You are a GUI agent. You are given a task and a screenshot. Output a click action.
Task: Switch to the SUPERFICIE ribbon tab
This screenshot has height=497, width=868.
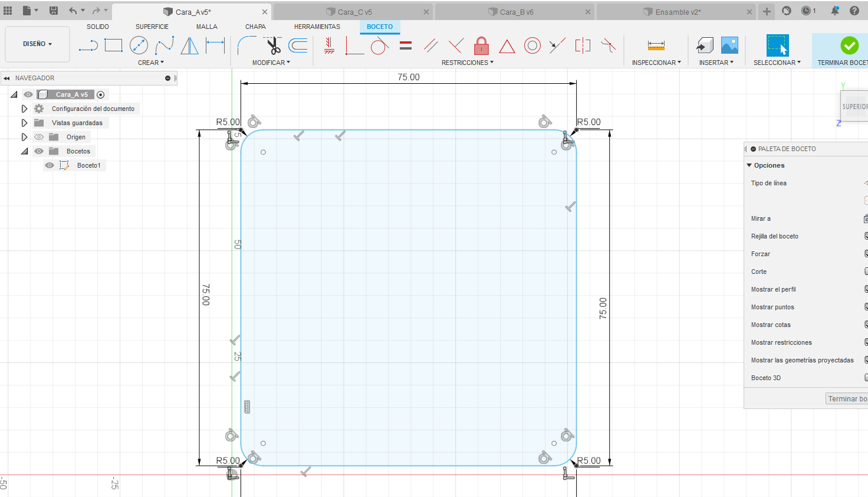pyautogui.click(x=152, y=27)
